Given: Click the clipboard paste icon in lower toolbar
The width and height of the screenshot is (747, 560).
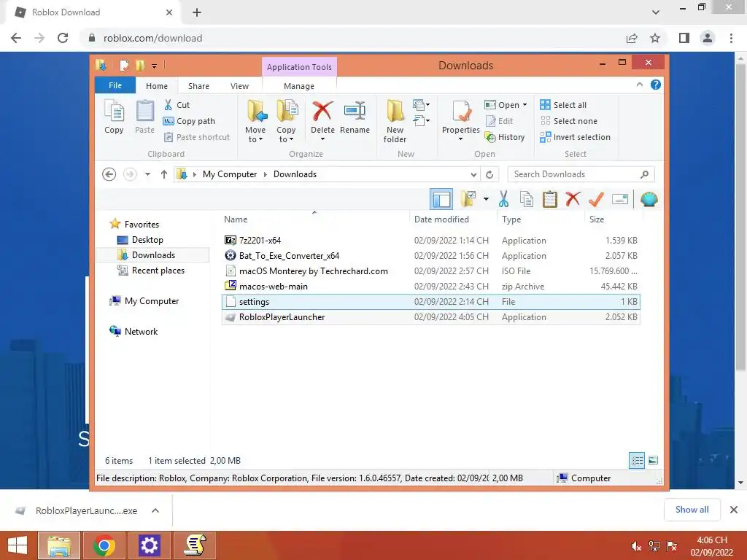Looking at the screenshot, I should click(x=550, y=200).
